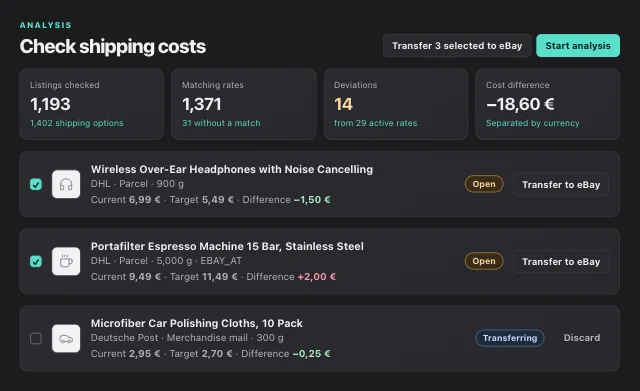Click the 'DHL · Parcel · 900 g' line

tap(137, 184)
